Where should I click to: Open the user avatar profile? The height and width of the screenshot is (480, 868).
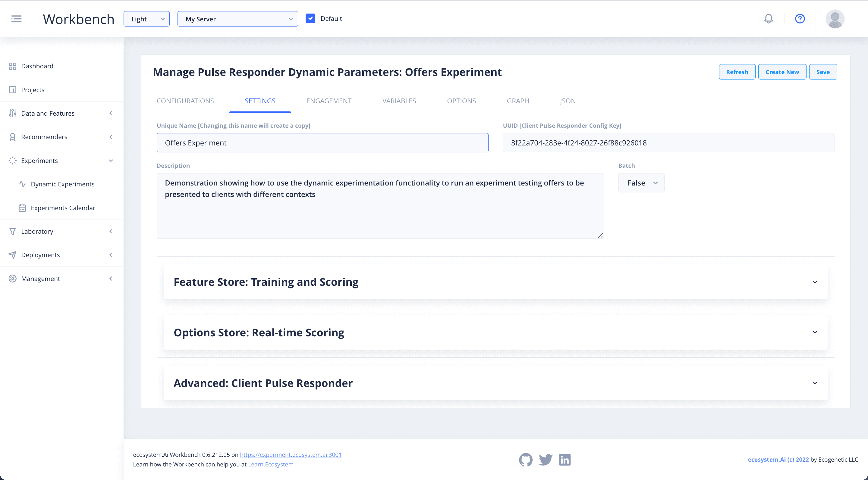[x=835, y=19]
